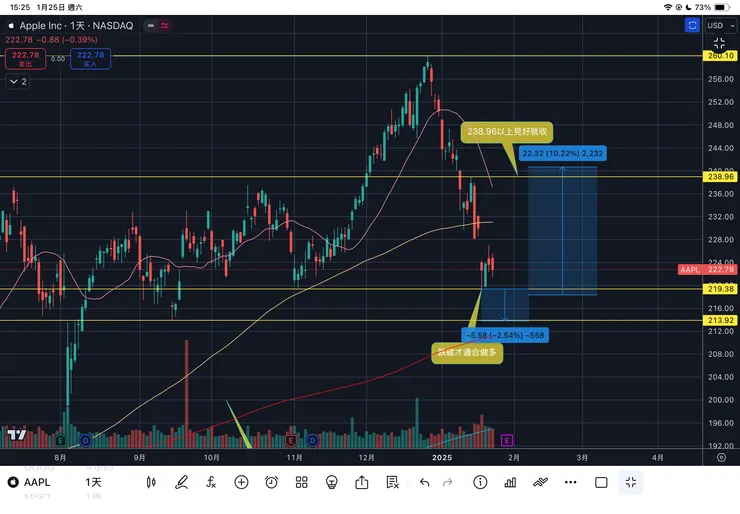
Task: Select the 238.96 horizontal line label
Action: (721, 177)
